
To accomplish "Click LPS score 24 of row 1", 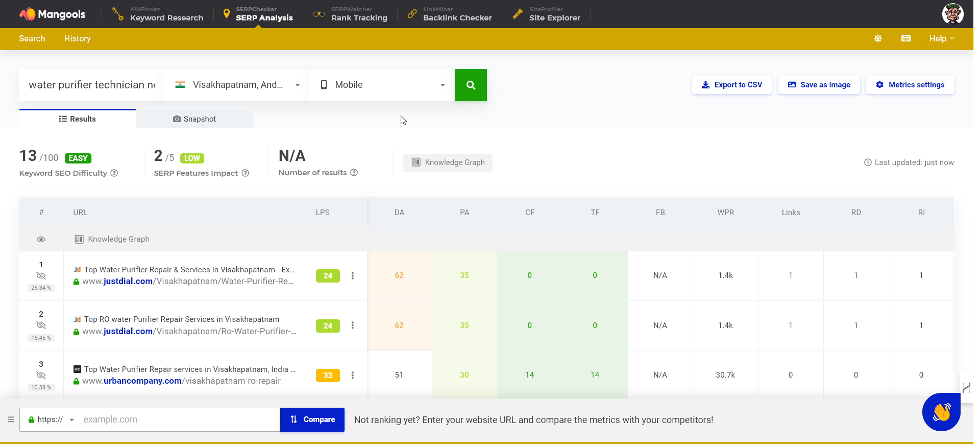I will click(328, 276).
